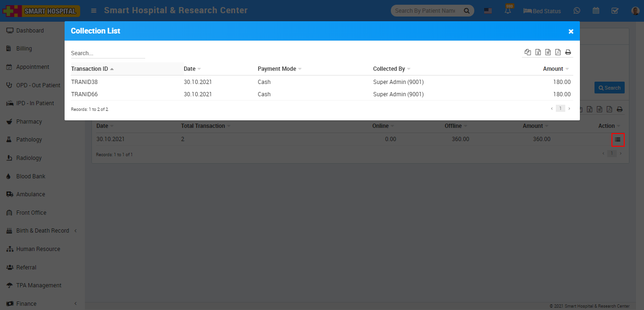The image size is (644, 310).
Task: Close the Collection List dialog
Action: (570, 32)
